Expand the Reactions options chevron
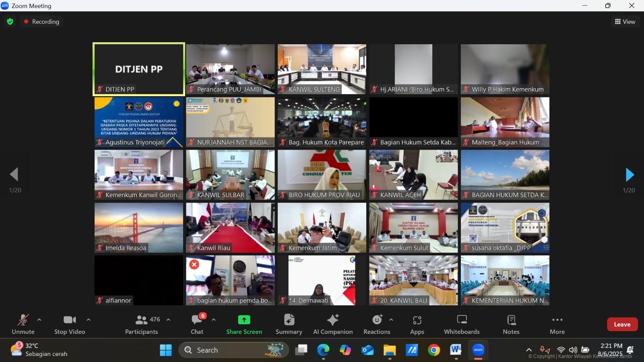The width and height of the screenshot is (644, 362). tap(390, 320)
